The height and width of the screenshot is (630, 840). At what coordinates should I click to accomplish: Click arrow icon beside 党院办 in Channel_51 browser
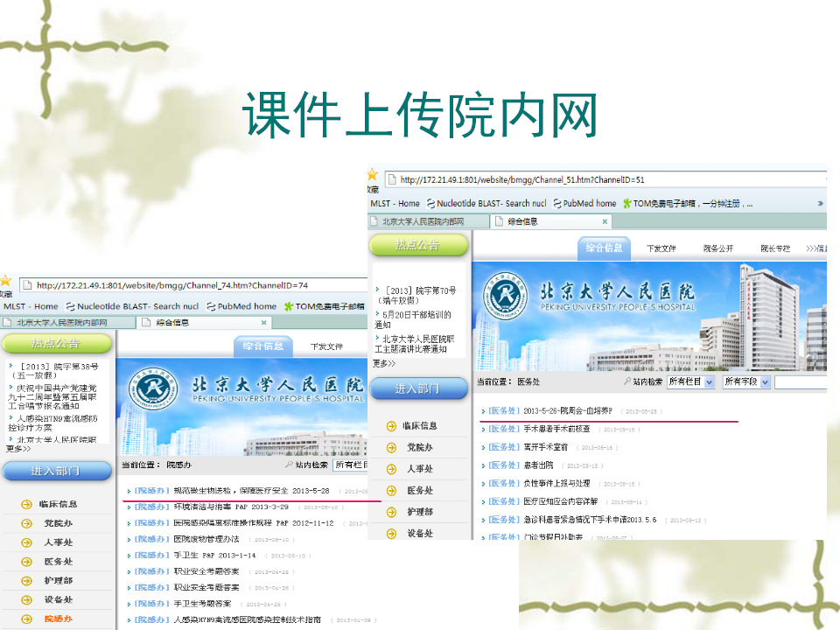tap(392, 448)
